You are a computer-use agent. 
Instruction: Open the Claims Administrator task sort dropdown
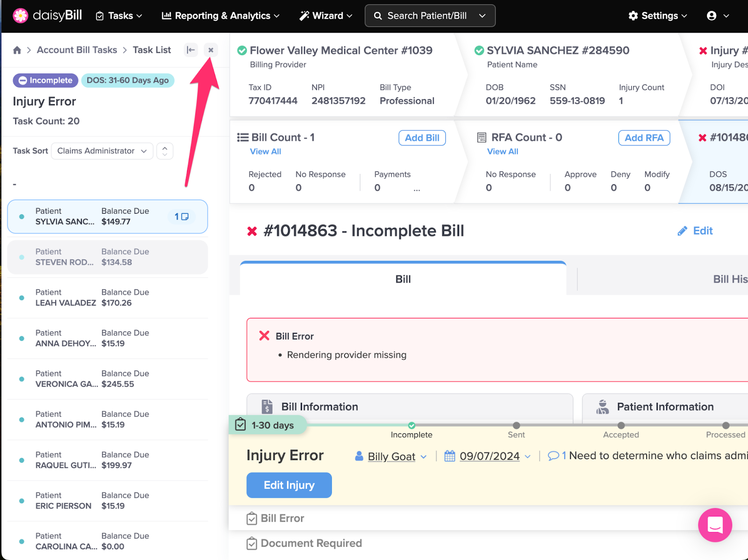(x=102, y=151)
